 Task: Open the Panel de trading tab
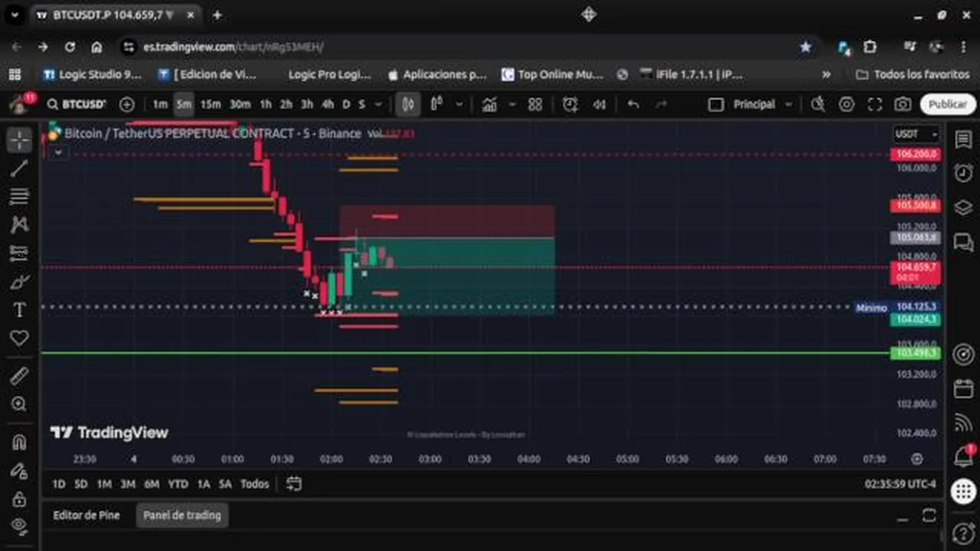182,515
